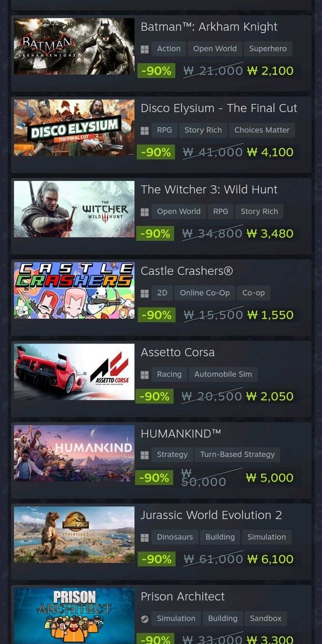Select the Turn-Based Strategy tag
Viewport: 322px width, 644px height.
pyautogui.click(x=237, y=454)
